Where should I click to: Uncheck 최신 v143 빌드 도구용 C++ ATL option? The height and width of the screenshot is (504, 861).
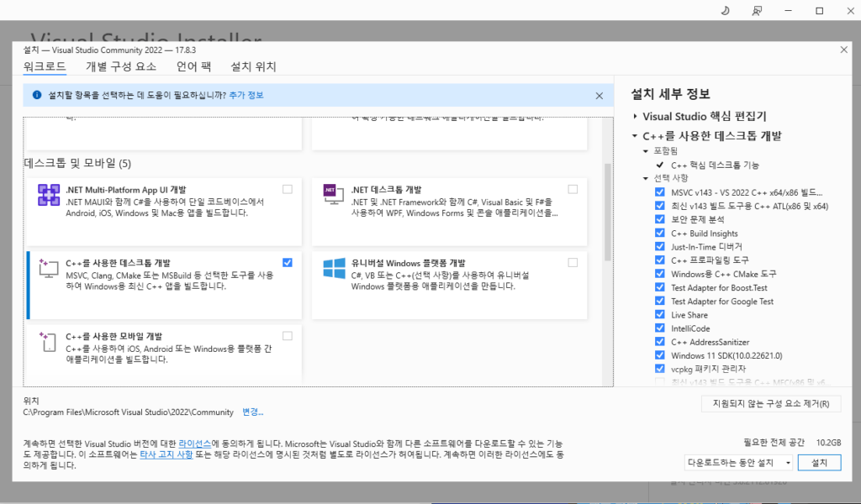(659, 206)
